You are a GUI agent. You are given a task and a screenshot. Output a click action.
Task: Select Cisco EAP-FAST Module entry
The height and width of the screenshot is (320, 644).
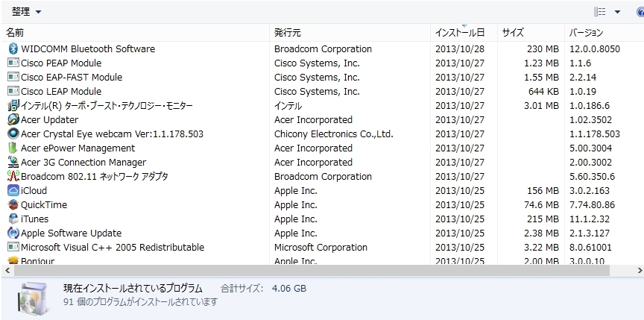[72, 78]
